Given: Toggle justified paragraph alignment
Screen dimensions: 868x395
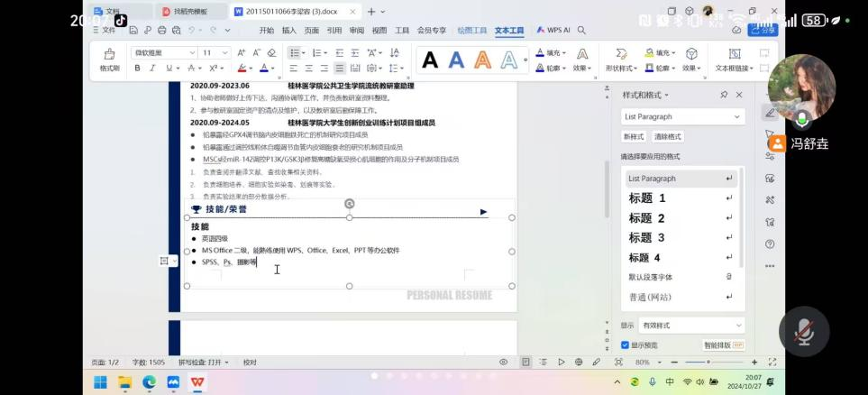Looking at the screenshot, I should (x=340, y=68).
